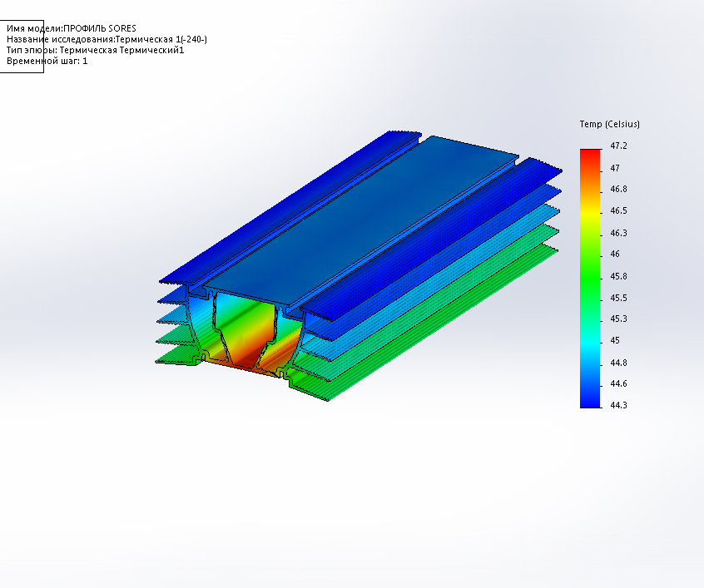Click the 46.3 legend value

618,233
